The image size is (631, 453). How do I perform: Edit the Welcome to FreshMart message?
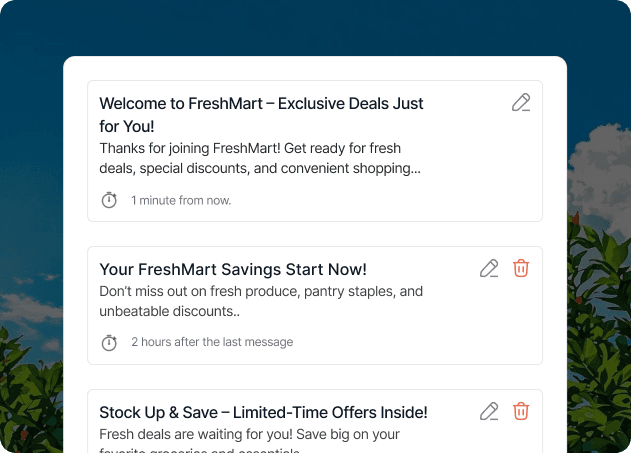pos(520,102)
